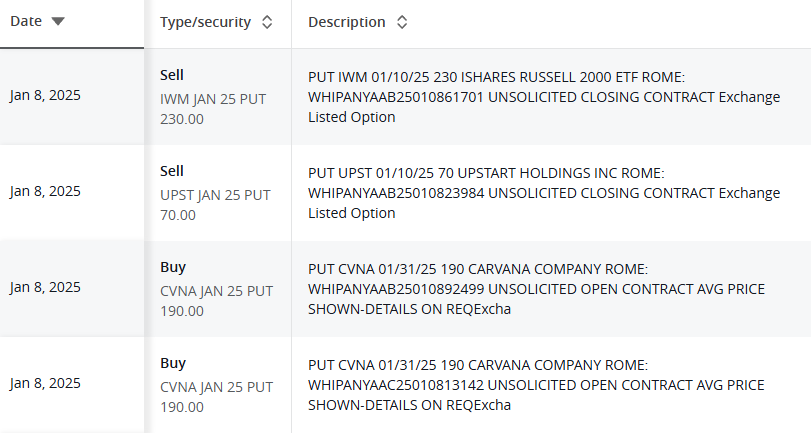The width and height of the screenshot is (811, 433).
Task: Sort by Date using the down arrow
Action: coord(58,21)
